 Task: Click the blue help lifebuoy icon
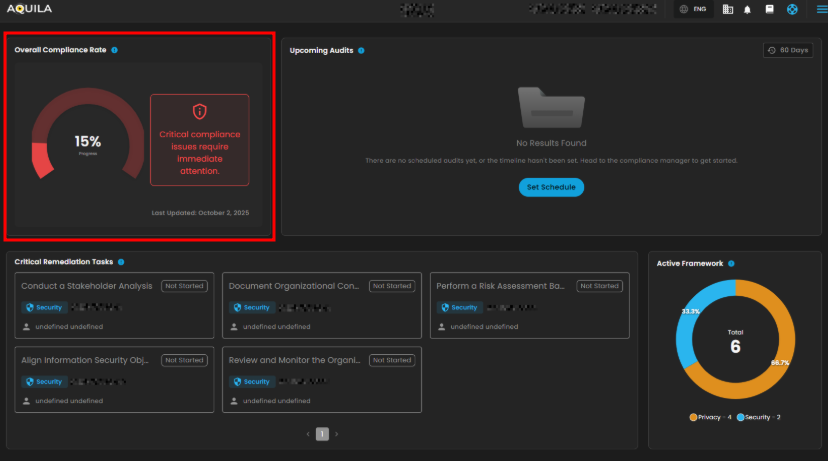click(x=792, y=10)
